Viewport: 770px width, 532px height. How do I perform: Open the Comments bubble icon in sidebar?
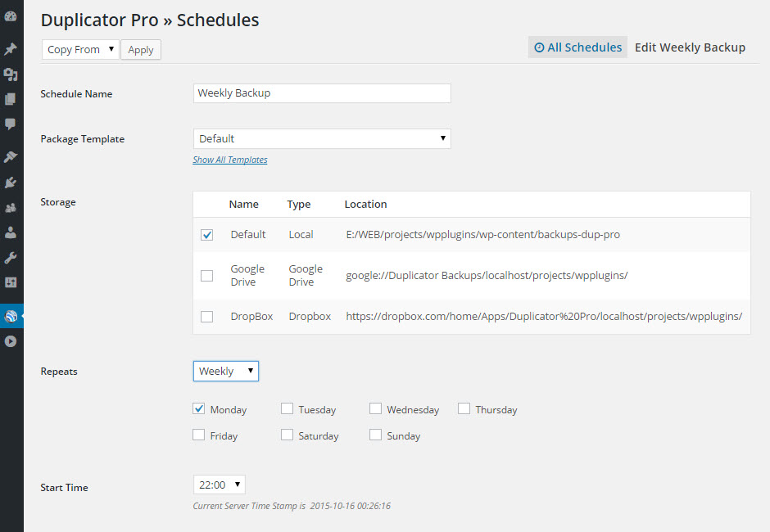pos(11,124)
